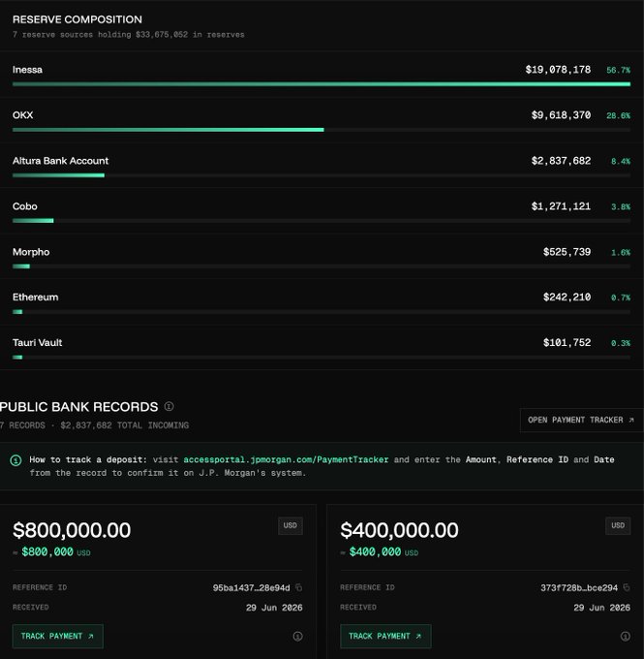Click the OKX reserve progress bar
Image resolution: width=644 pixels, height=659 pixels.
322,130
